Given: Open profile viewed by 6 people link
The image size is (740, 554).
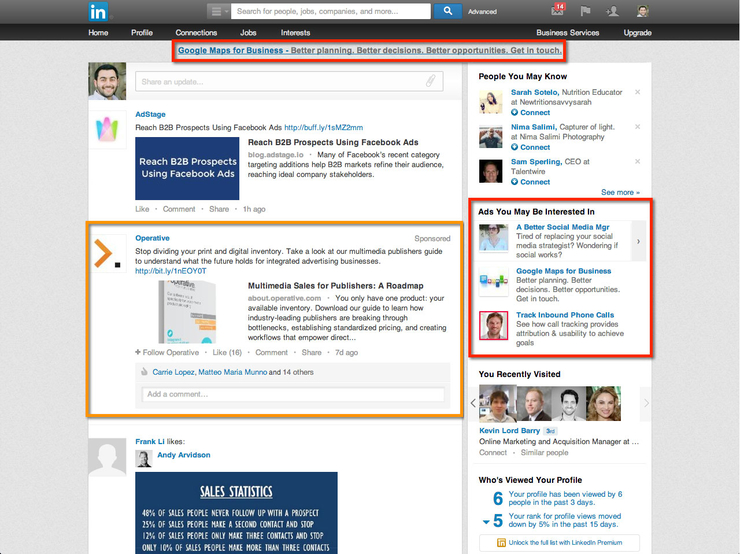Looking at the screenshot, I should [565, 498].
